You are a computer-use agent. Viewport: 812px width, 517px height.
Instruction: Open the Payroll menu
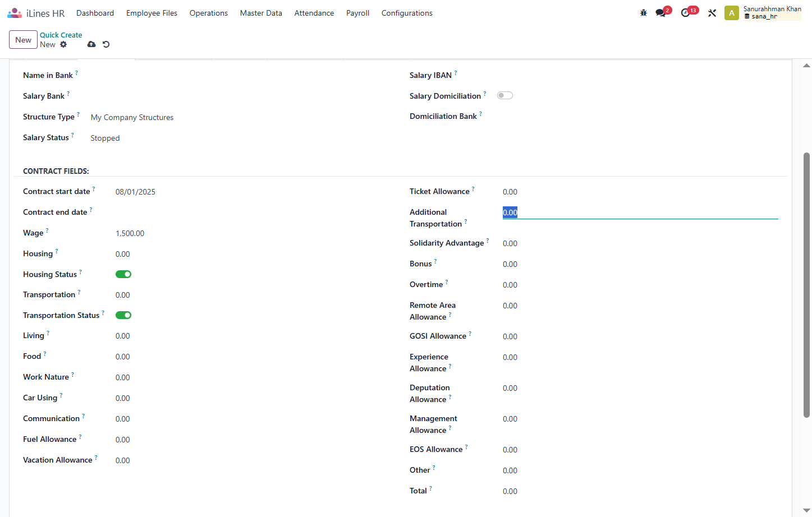357,13
